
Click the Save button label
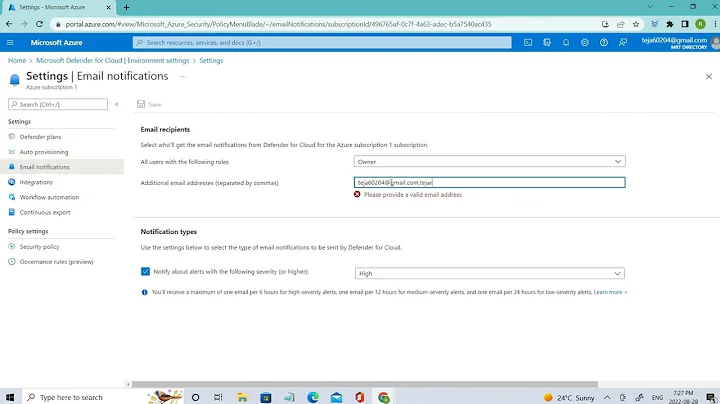tap(155, 105)
